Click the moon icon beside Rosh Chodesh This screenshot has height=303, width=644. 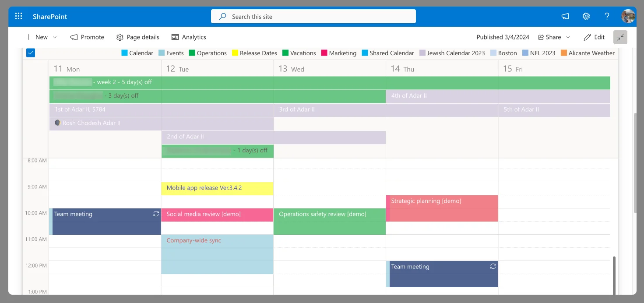[x=57, y=123]
